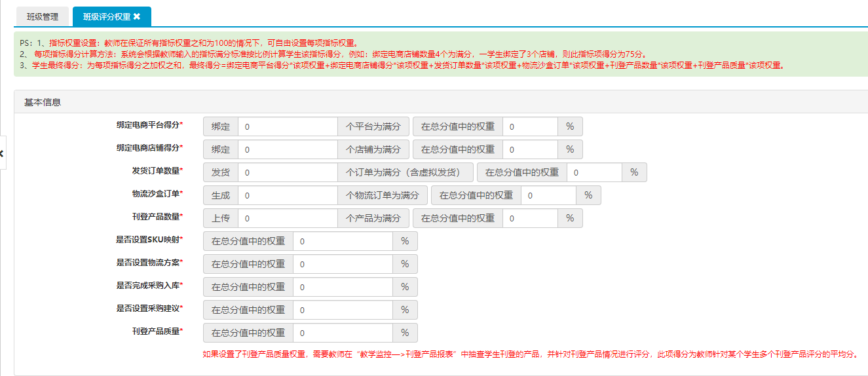Focus the 绑定电商店铺得分 store count input
The width and height of the screenshot is (868, 376).
pos(288,149)
